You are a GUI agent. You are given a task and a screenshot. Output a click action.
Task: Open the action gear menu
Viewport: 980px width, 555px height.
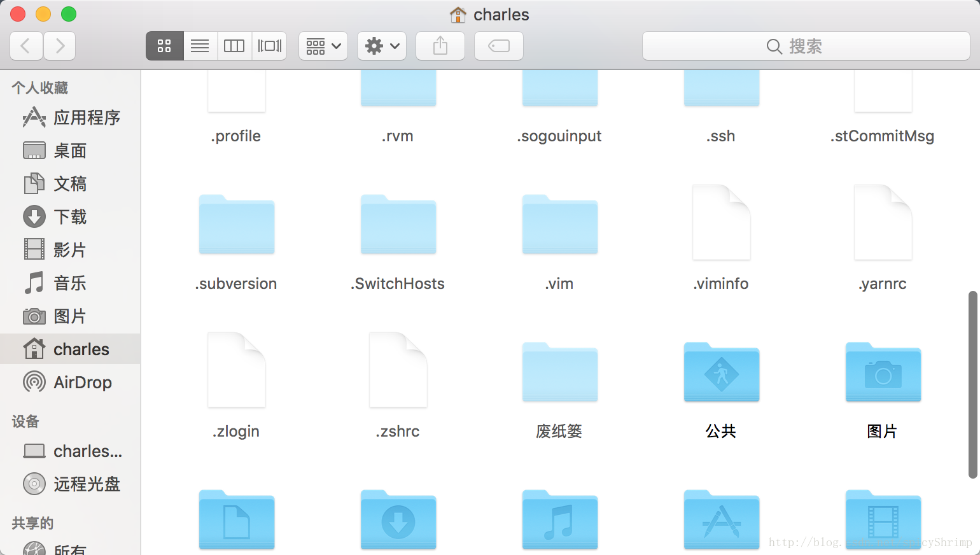pyautogui.click(x=381, y=45)
